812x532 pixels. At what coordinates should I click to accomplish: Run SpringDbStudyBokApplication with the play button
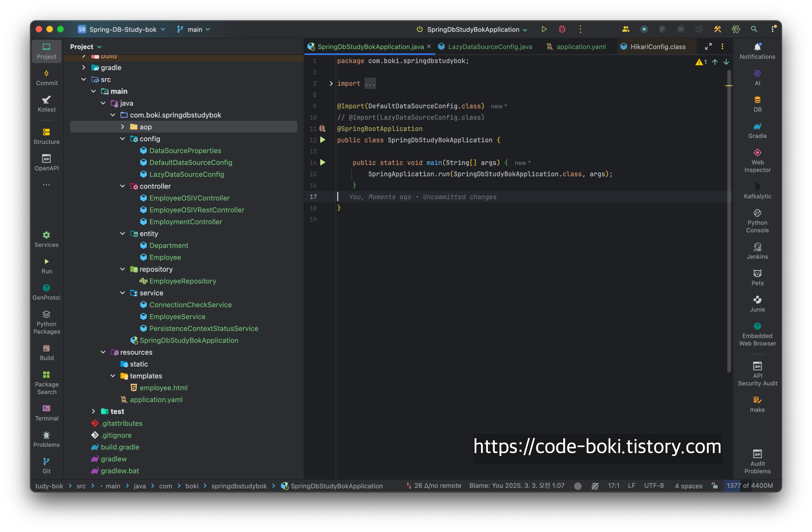(x=544, y=29)
